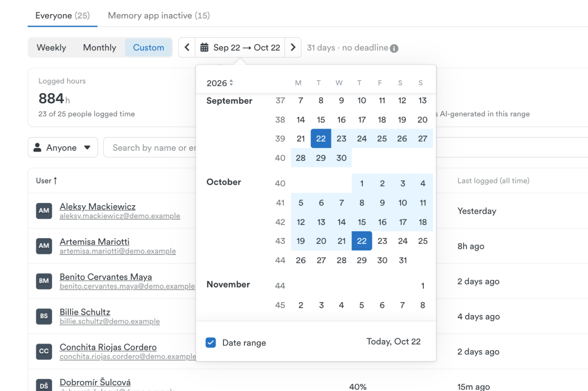Pick October 31 in calendar
The image size is (588, 391).
(403, 260)
